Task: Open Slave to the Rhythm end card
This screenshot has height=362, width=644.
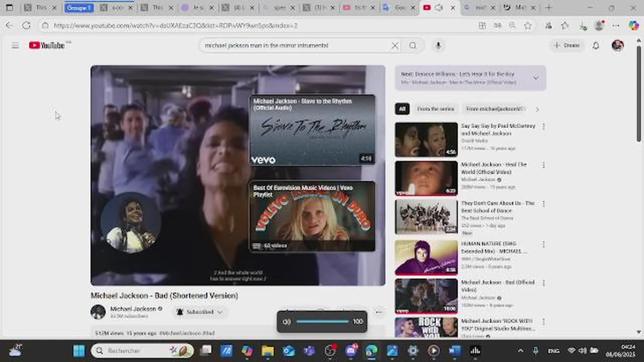Action: pos(312,130)
